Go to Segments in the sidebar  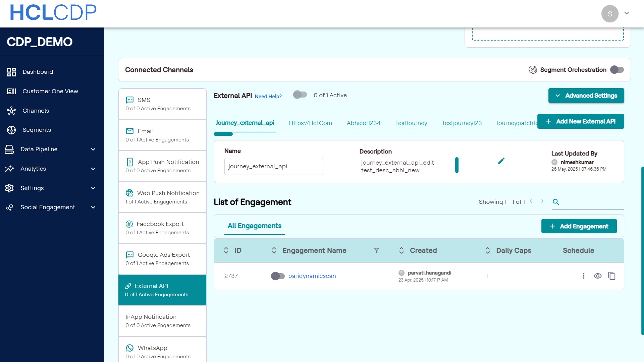tap(37, 130)
